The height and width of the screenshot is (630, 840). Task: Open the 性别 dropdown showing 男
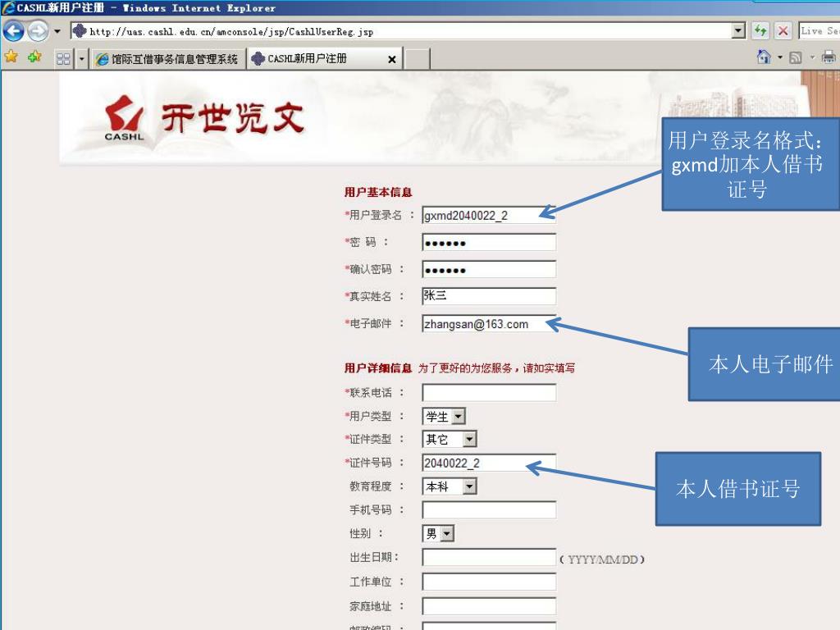pyautogui.click(x=438, y=533)
